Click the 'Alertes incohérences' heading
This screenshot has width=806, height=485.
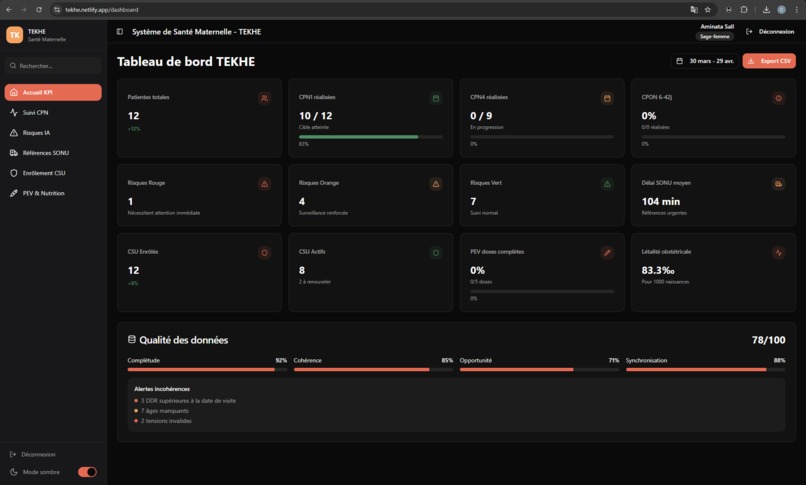click(162, 389)
